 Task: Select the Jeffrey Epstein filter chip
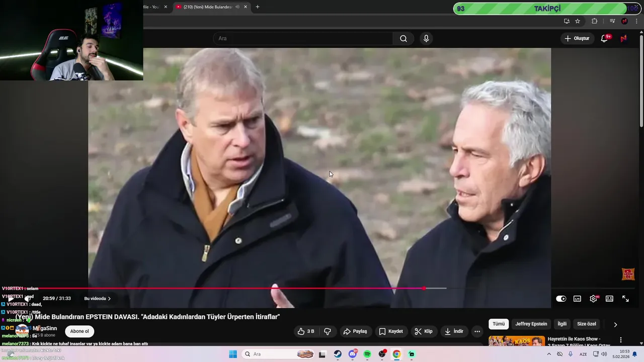point(531,324)
